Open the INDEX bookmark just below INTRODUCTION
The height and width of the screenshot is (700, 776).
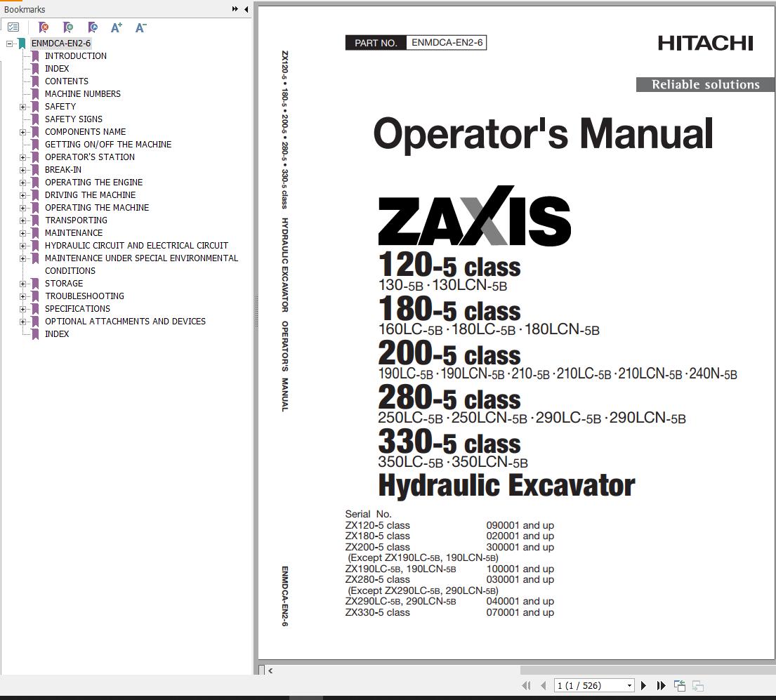coord(57,68)
